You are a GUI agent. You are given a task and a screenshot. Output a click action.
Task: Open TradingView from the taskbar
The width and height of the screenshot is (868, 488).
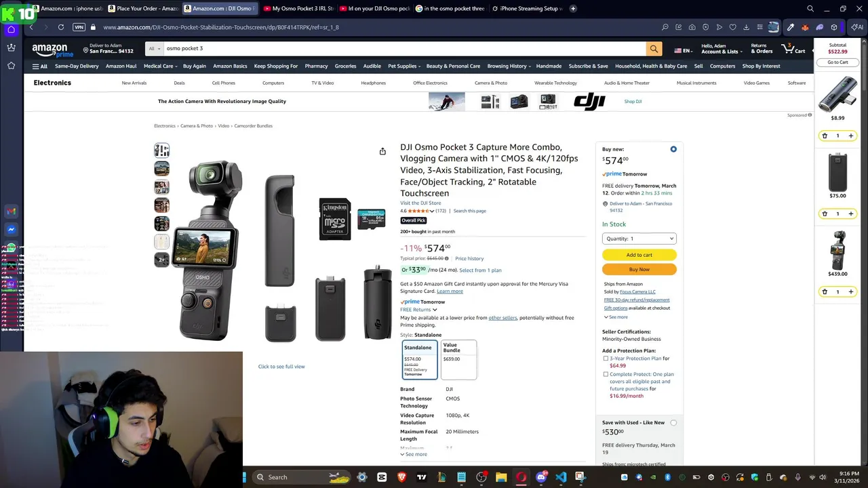422,477
